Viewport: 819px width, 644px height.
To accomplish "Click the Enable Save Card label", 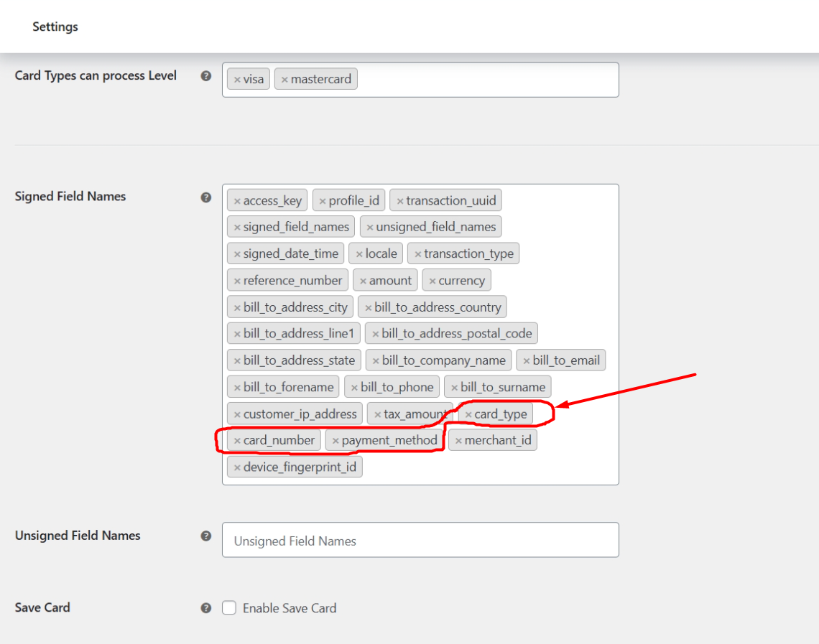I will click(x=289, y=608).
